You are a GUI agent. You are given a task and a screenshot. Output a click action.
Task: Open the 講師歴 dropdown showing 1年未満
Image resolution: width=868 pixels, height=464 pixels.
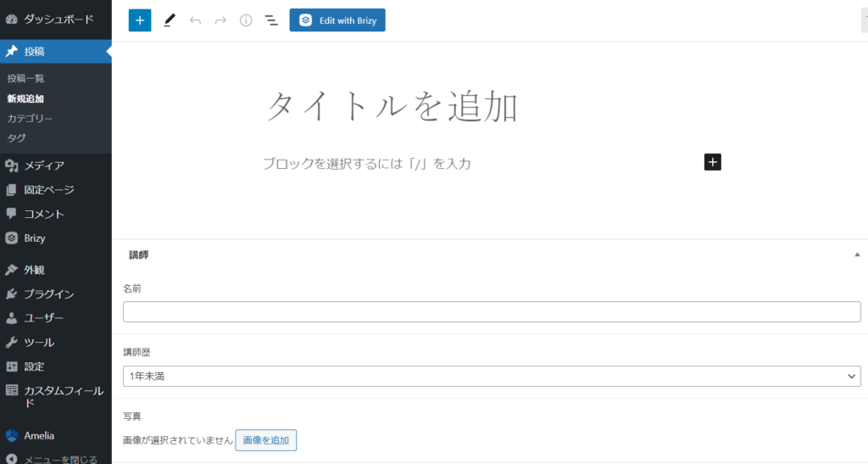coord(492,376)
